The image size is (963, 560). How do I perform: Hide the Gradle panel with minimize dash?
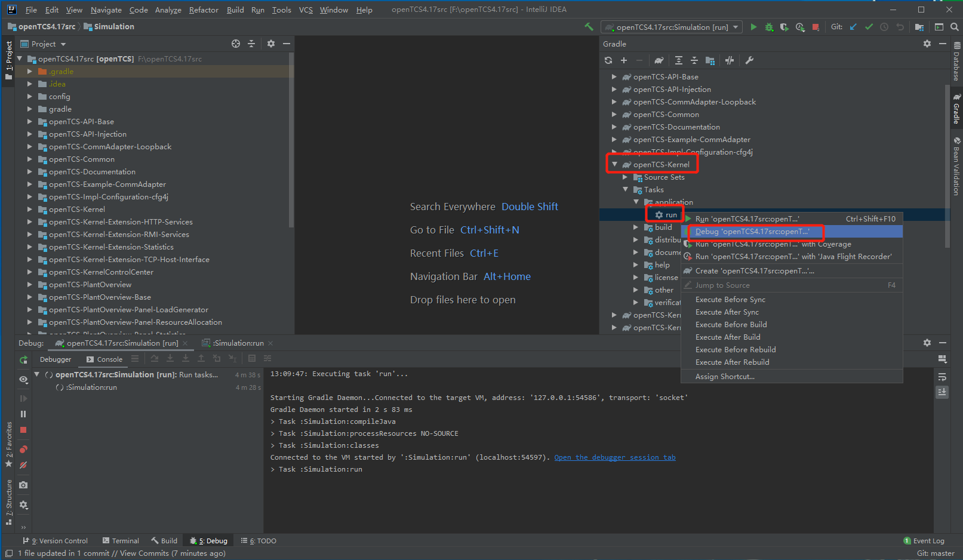(943, 44)
